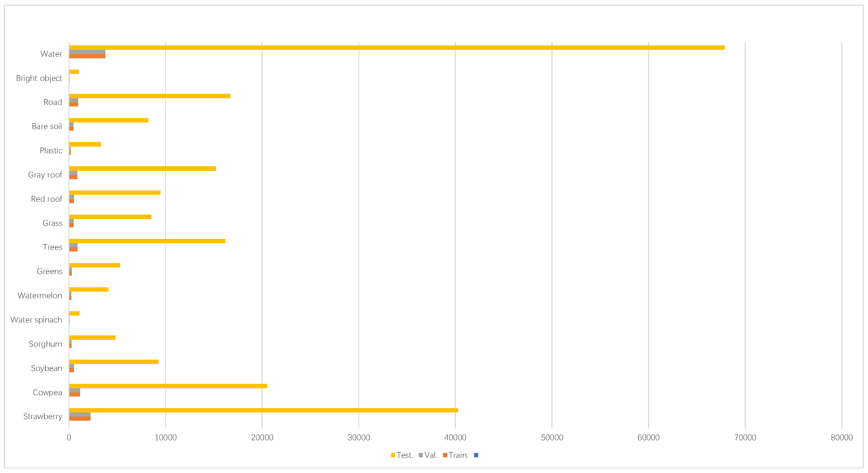
Task: Select the yellow Water test bar
Action: point(397,48)
